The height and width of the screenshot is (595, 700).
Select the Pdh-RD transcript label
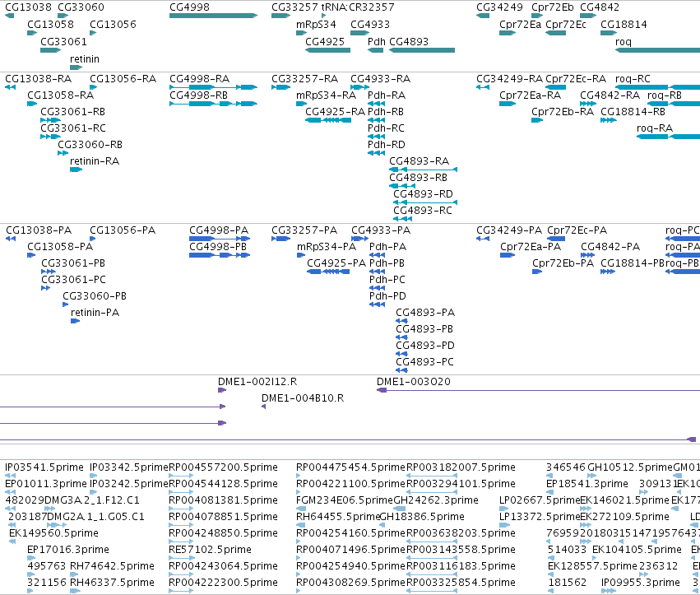(386, 145)
